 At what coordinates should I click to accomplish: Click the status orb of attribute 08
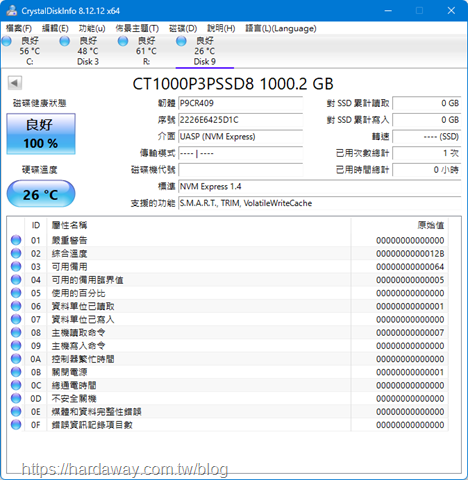(x=16, y=332)
